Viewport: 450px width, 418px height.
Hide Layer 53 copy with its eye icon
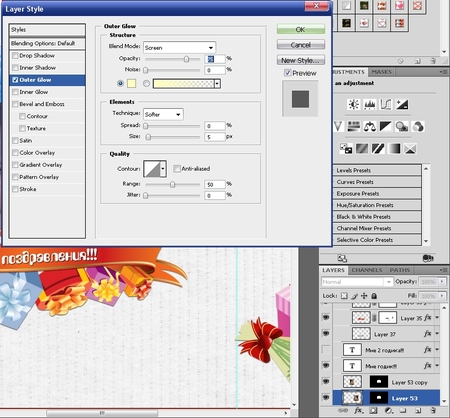tap(326, 381)
